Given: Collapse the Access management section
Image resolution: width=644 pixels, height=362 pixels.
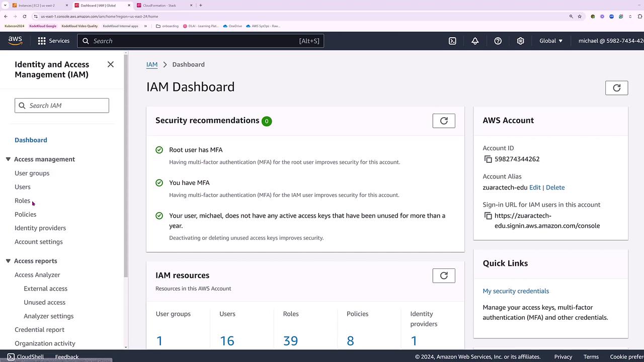Looking at the screenshot, I should click(x=8, y=159).
